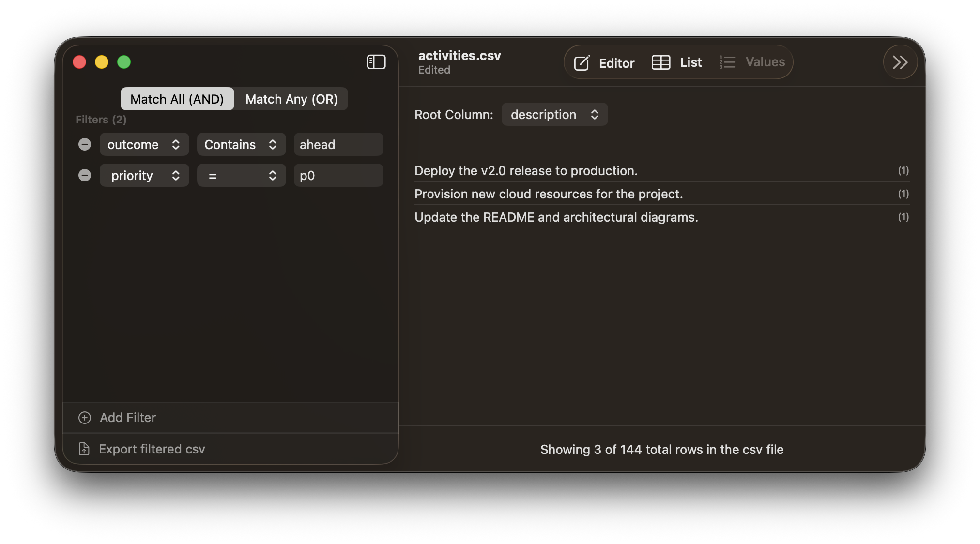Expand toolbar overflow double-chevron icon
The height and width of the screenshot is (544, 980).
pos(900,62)
